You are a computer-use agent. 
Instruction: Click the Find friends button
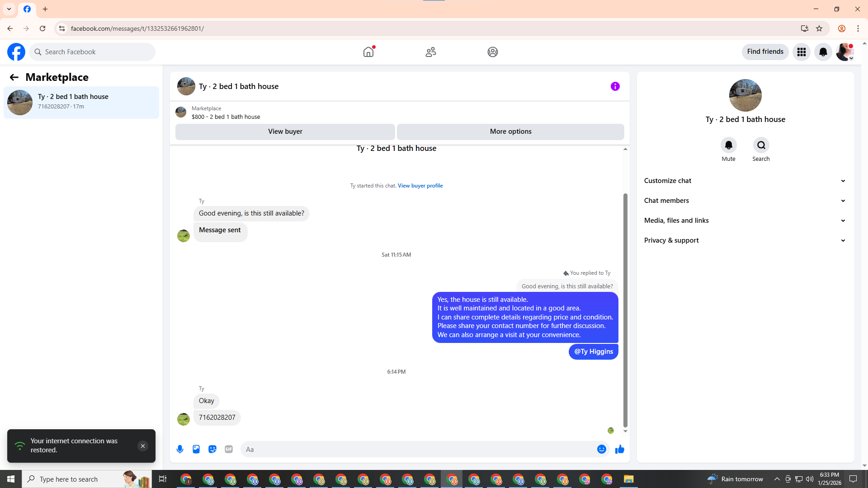point(765,52)
